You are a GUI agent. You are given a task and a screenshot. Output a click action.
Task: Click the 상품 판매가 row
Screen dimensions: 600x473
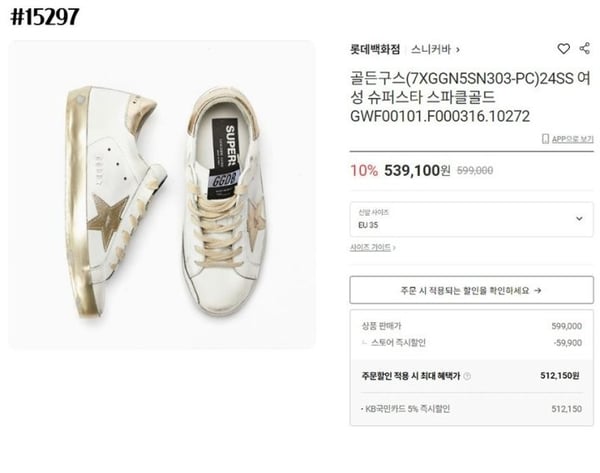click(471, 326)
